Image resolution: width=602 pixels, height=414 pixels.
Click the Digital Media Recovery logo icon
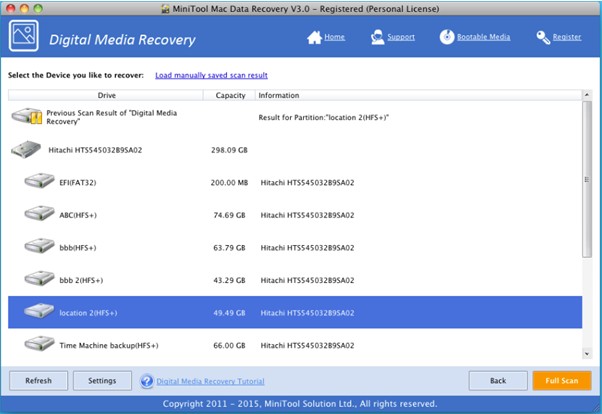tap(23, 36)
